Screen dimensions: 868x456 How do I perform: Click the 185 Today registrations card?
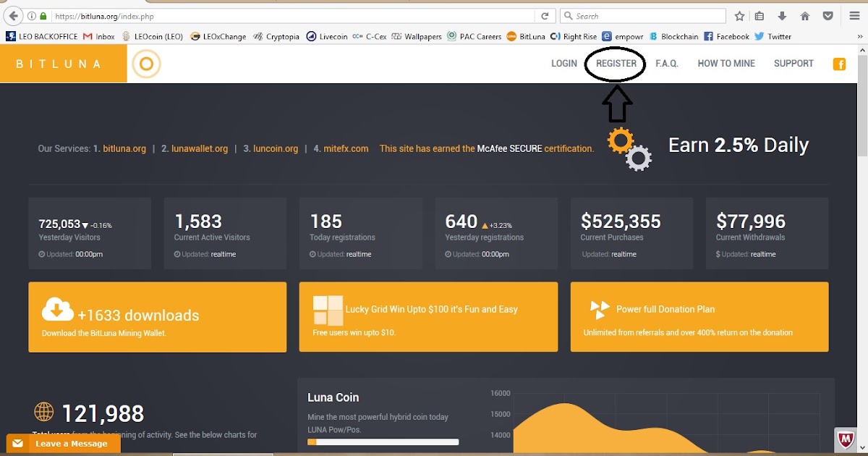pos(360,233)
